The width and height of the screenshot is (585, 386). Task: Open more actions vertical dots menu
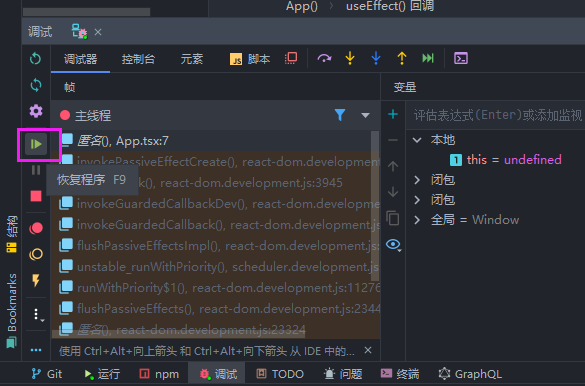point(37,314)
